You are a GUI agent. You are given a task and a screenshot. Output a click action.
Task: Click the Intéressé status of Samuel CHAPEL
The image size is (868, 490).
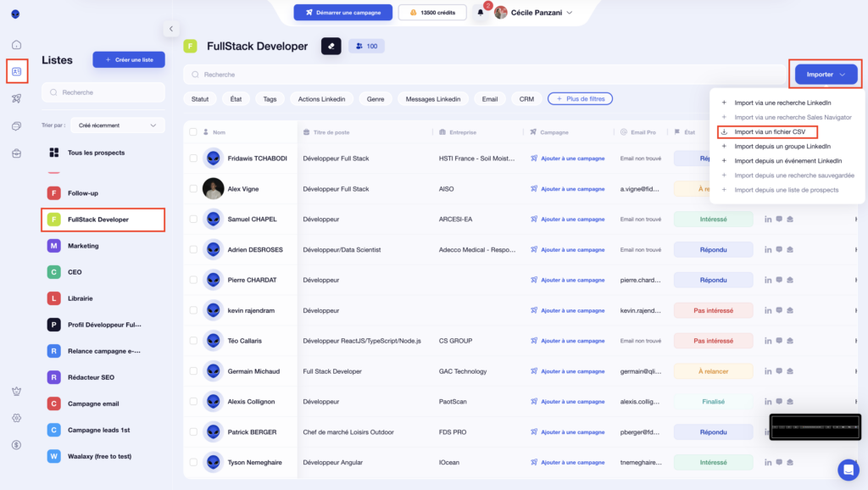tap(713, 220)
